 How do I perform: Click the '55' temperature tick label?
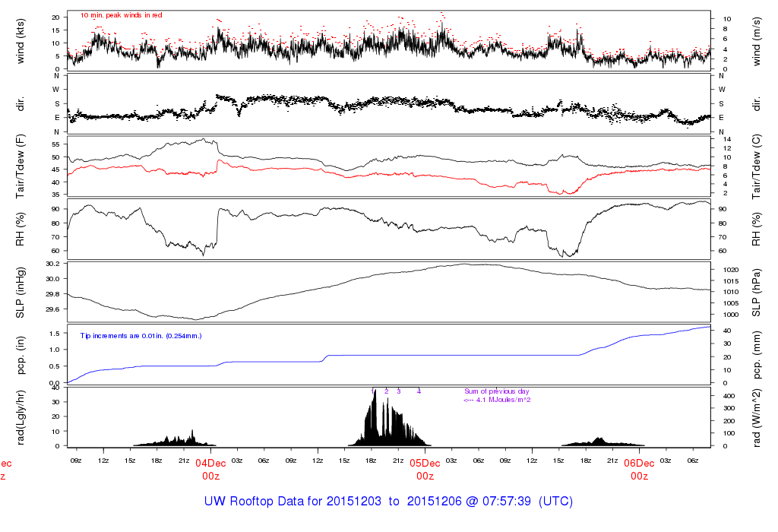click(x=55, y=144)
